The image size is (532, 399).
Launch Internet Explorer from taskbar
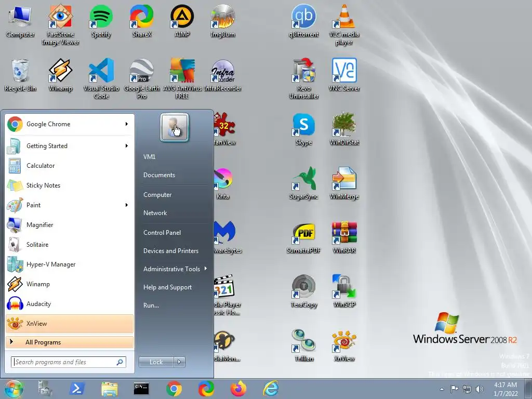click(271, 389)
